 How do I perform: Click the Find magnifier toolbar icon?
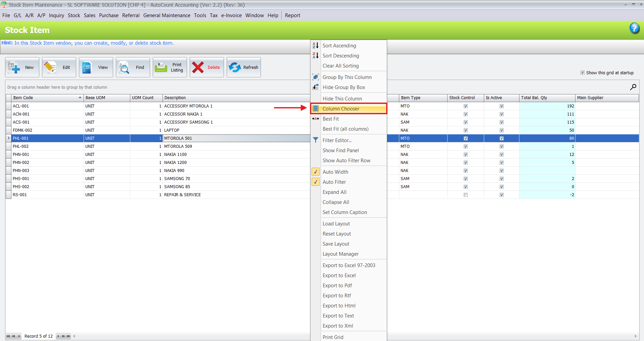coord(124,68)
